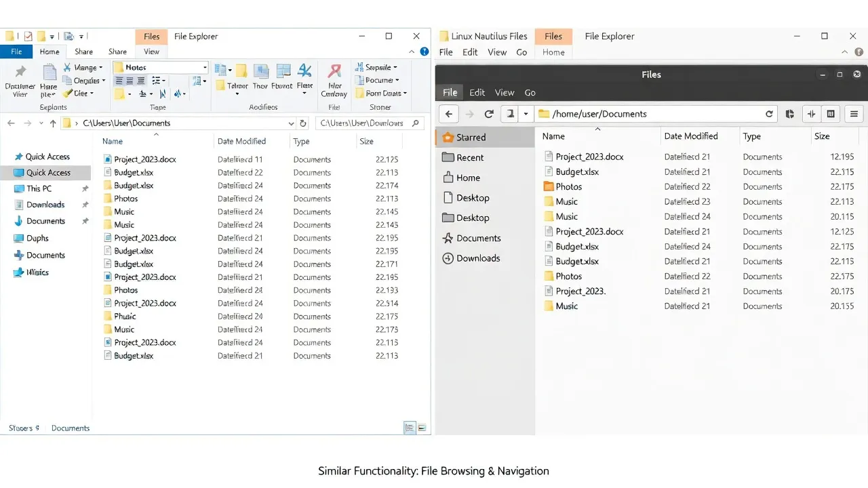
Task: Open the Cfee dropdown in the ribbon
Action: point(79,94)
